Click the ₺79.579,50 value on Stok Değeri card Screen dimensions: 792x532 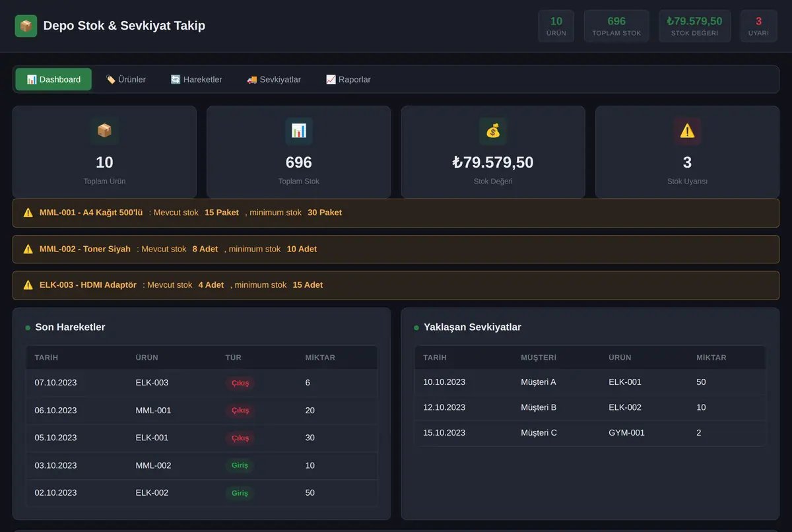[493, 162]
